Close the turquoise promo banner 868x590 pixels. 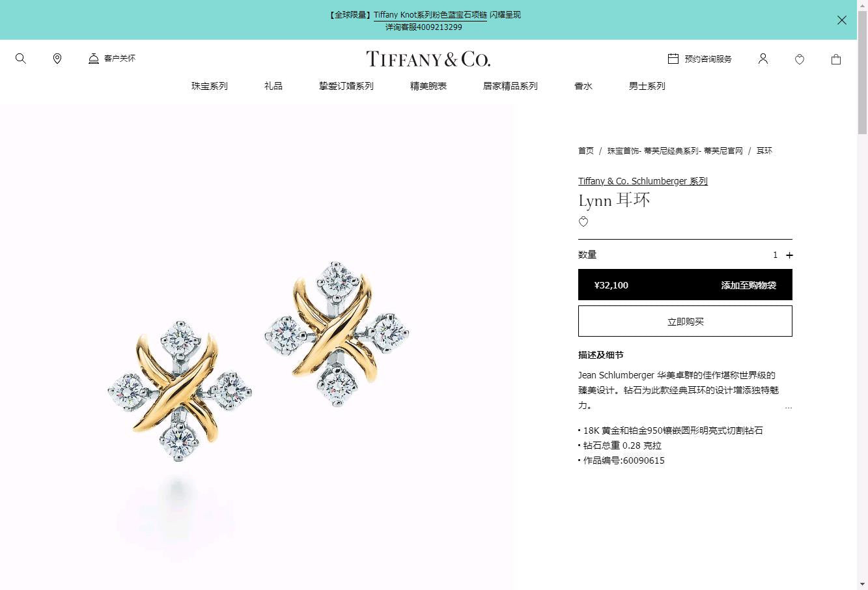[842, 20]
